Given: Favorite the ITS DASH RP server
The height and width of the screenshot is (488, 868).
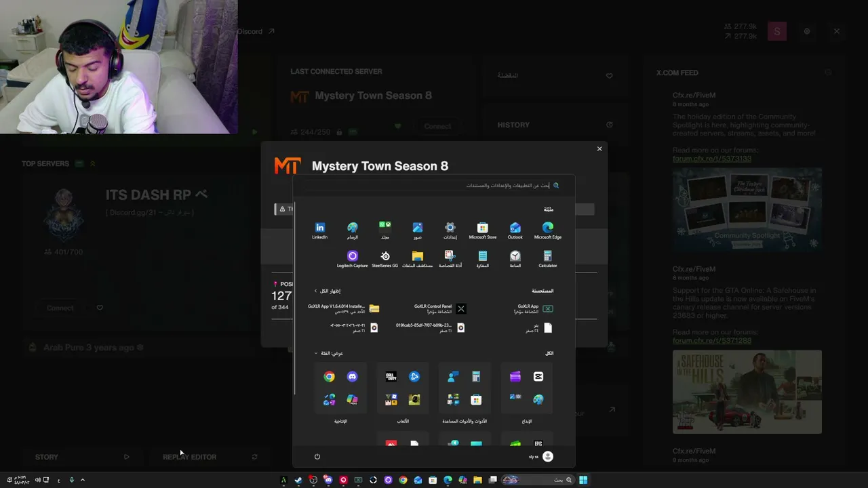Looking at the screenshot, I should [100, 308].
